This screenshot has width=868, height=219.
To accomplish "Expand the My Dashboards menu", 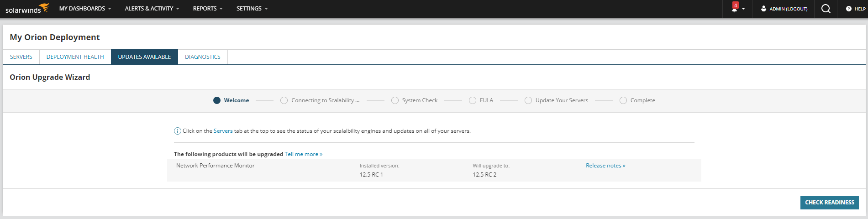I will (x=85, y=9).
